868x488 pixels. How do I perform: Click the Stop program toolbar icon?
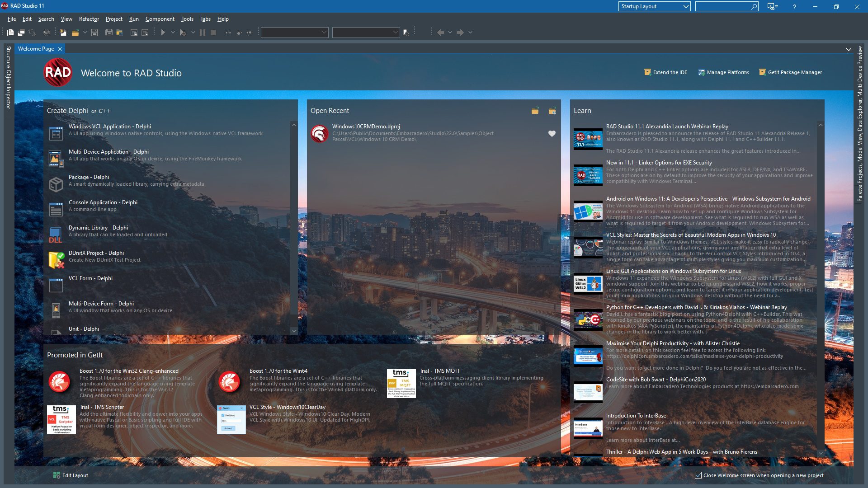point(213,33)
